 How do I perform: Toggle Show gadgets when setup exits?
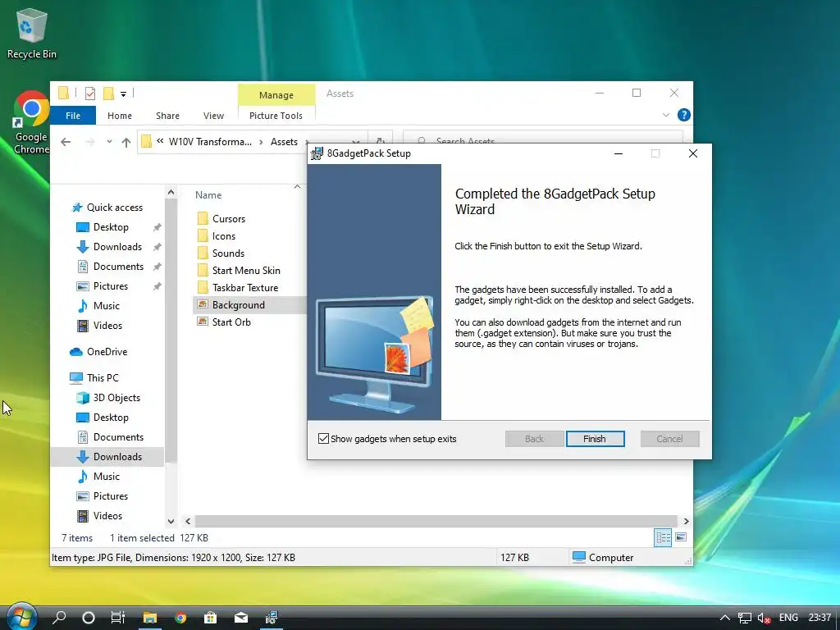click(x=323, y=439)
